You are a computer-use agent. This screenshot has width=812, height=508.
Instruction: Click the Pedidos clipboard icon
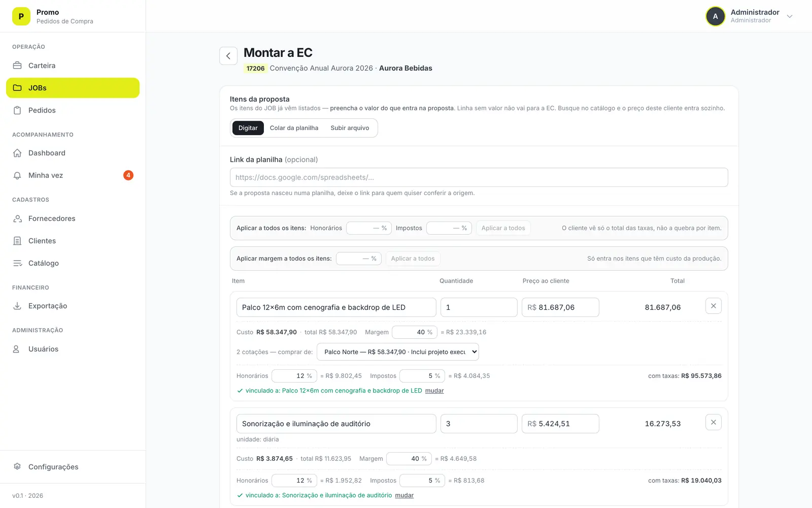[x=17, y=110]
